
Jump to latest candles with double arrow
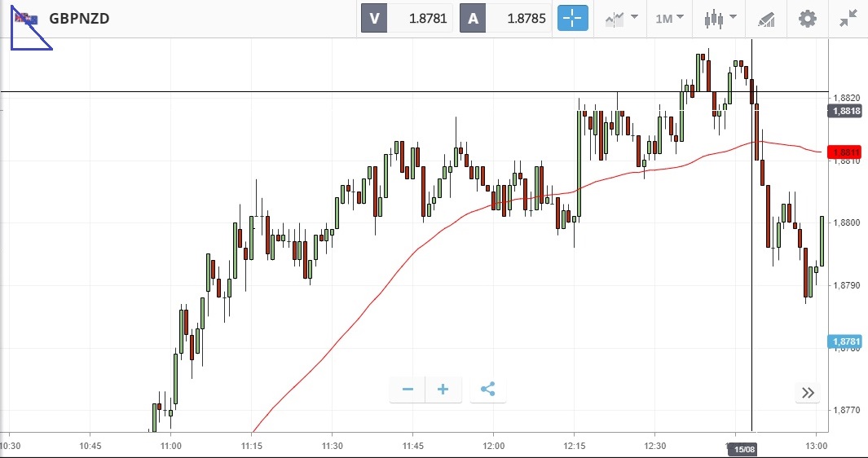click(808, 393)
